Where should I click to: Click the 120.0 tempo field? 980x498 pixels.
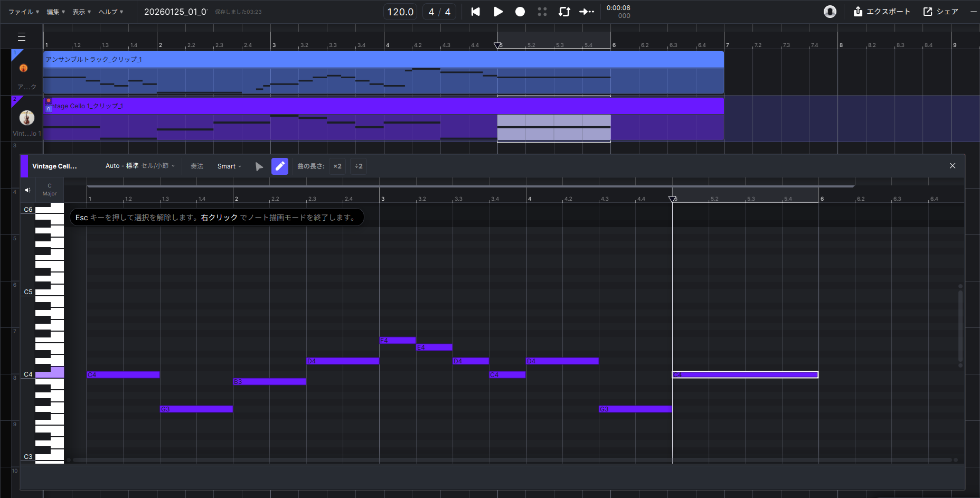[400, 12]
